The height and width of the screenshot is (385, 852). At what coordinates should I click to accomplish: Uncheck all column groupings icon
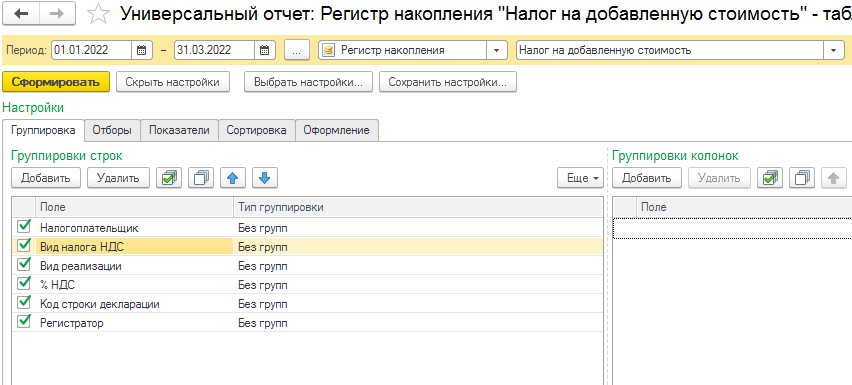coord(802,178)
